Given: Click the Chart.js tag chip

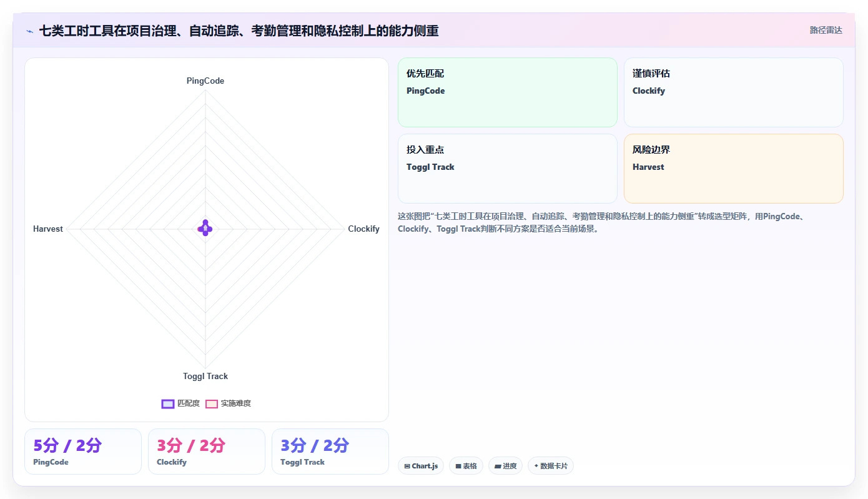Looking at the screenshot, I should 421,466.
